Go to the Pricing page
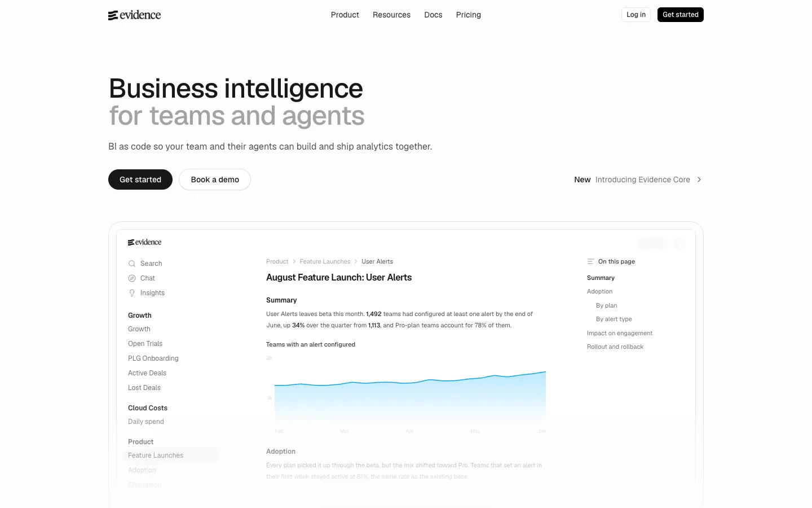Viewport: 812px width, 508px height. coord(469,15)
